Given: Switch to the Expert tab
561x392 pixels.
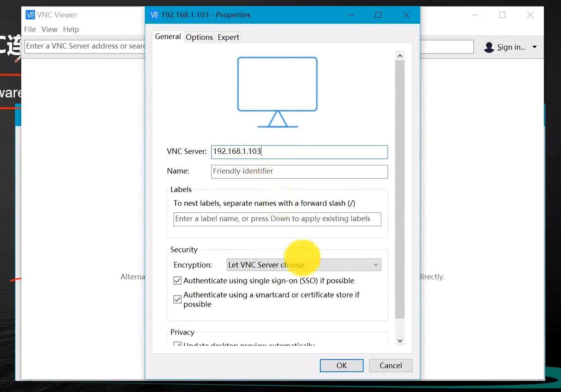Looking at the screenshot, I should click(x=228, y=37).
